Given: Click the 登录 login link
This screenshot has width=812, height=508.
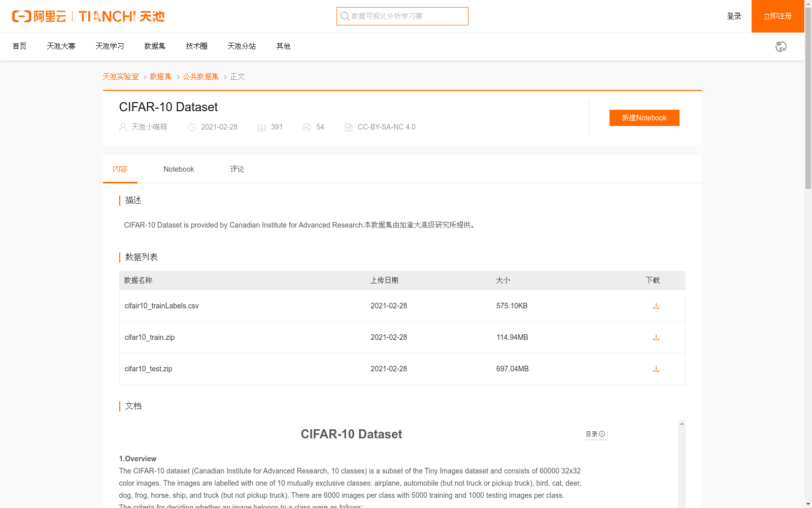Looking at the screenshot, I should [734, 16].
